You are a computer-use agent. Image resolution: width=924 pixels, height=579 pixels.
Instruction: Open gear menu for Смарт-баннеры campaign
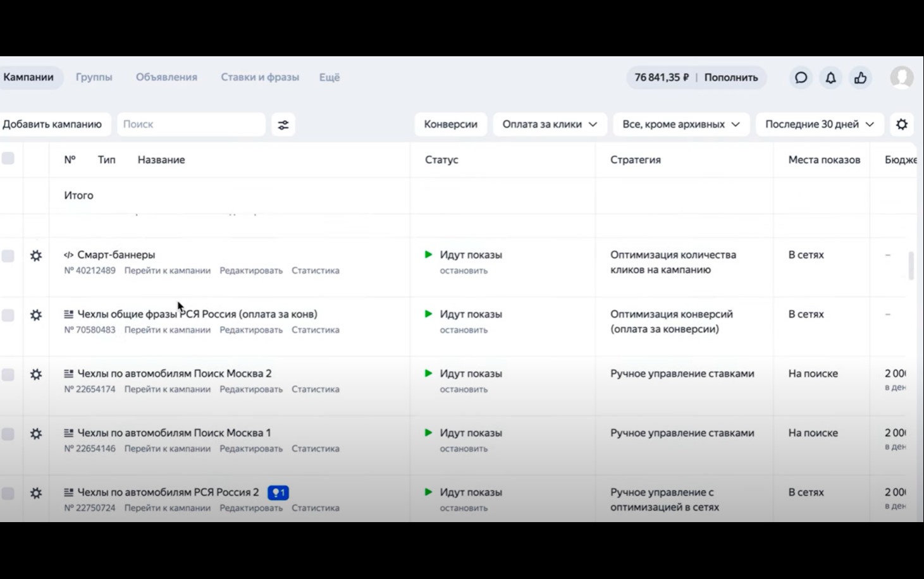point(36,256)
